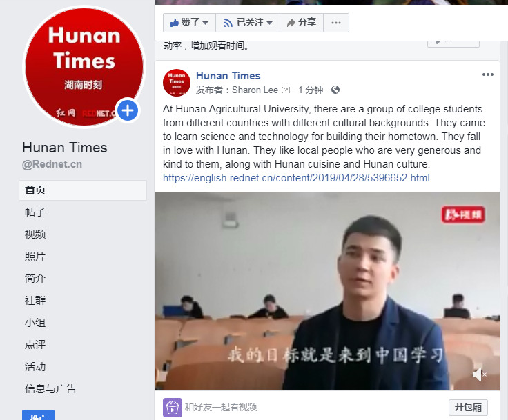
Task: Click the Hunan Times post author name
Action: point(228,76)
